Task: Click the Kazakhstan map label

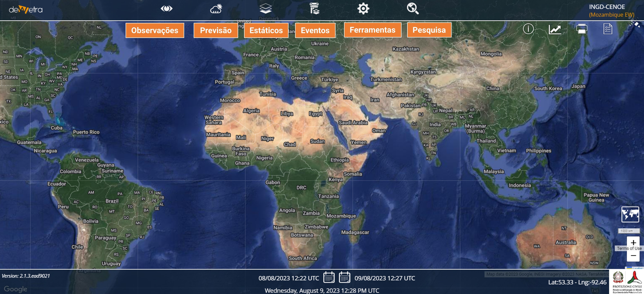Action: coord(406,49)
